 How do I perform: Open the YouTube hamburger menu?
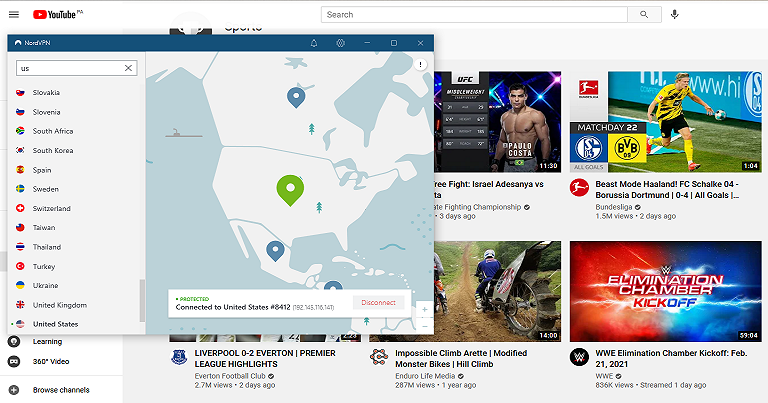click(x=14, y=15)
